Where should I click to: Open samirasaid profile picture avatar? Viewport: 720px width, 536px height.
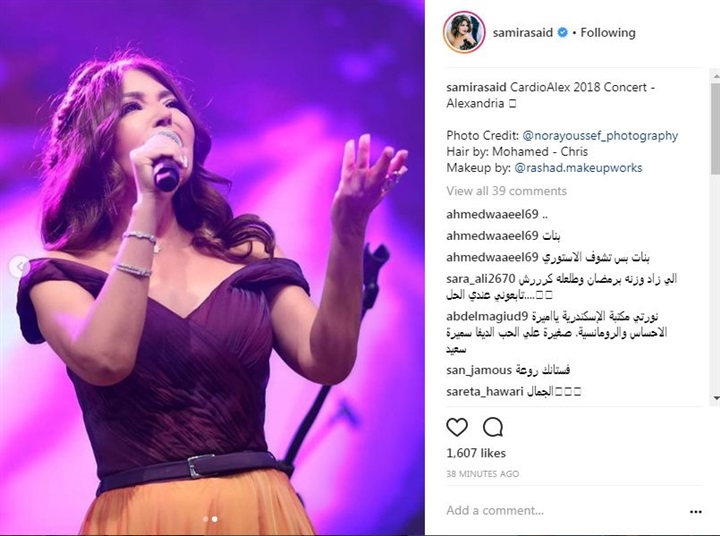coord(464,33)
